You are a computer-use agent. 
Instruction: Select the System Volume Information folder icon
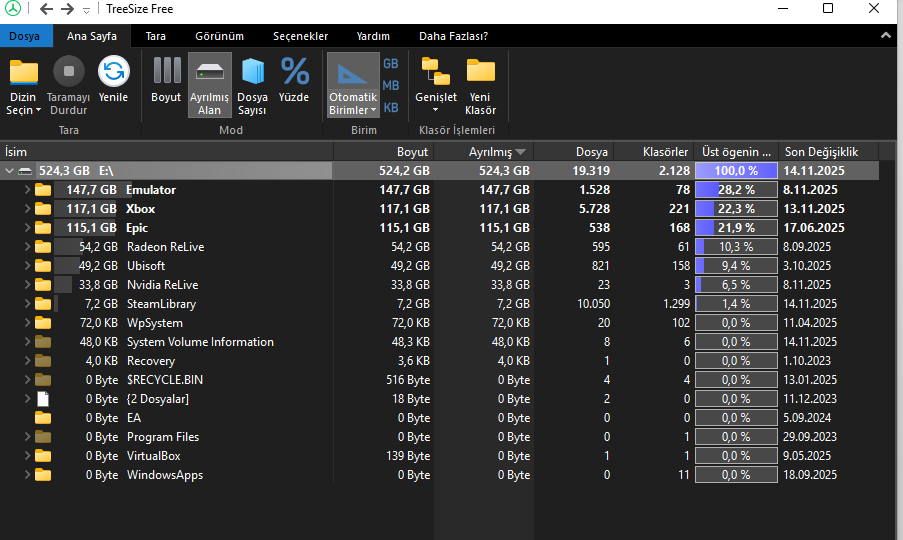(43, 342)
